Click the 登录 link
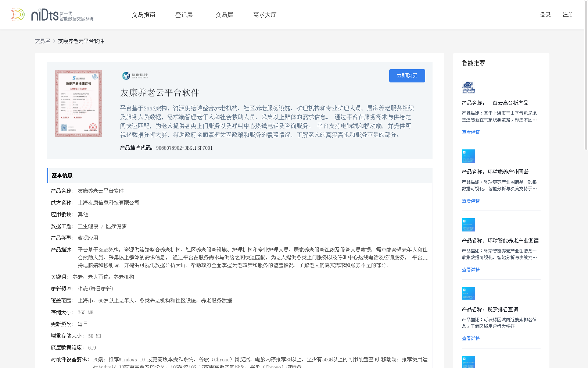 pyautogui.click(x=545, y=15)
